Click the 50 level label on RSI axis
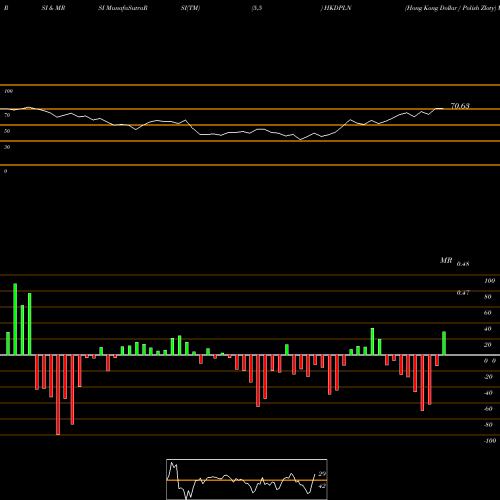 (7, 131)
